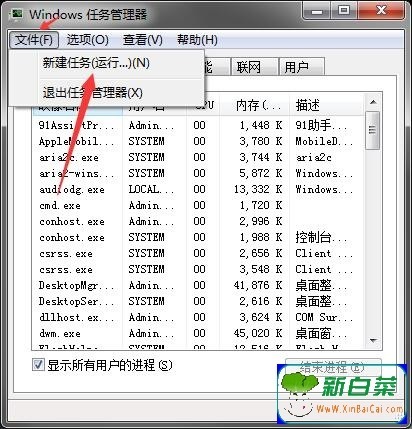Open the 查看(V) menu

pyautogui.click(x=143, y=40)
